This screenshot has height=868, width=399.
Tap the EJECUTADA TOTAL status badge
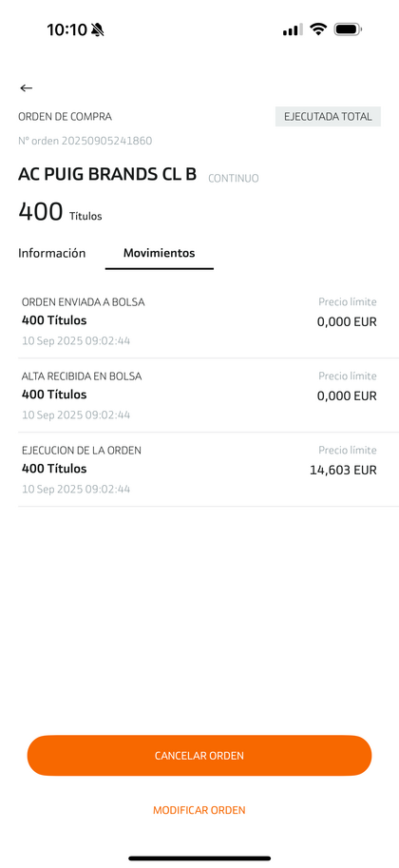[328, 117]
